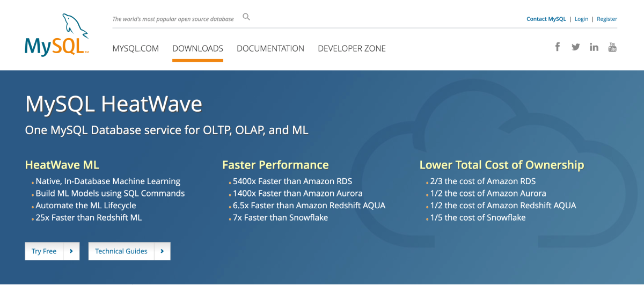The height and width of the screenshot is (285, 644).
Task: Click the Register link
Action: click(607, 19)
